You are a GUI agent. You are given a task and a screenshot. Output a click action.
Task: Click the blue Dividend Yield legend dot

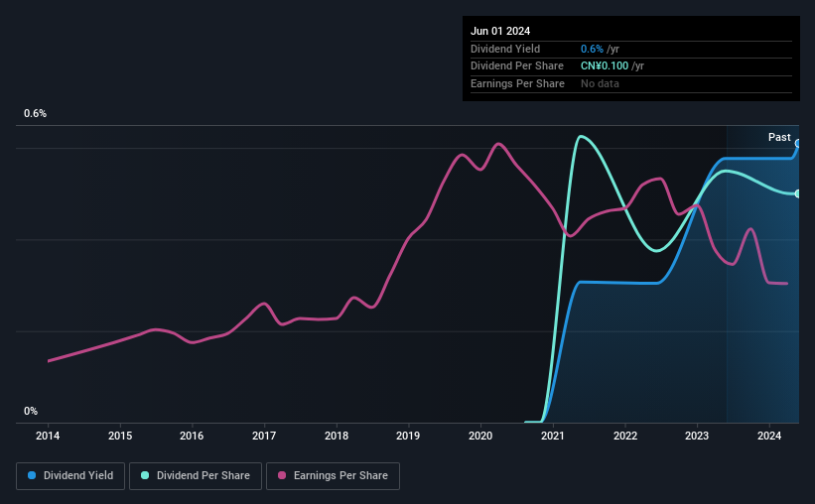click(32, 475)
